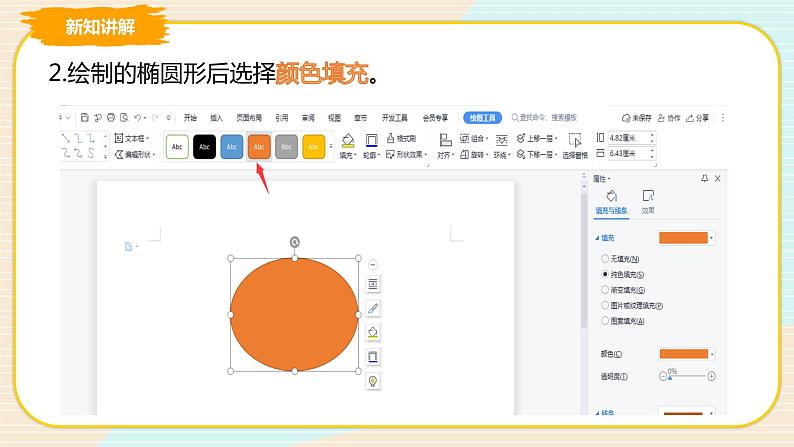Select the 图案填充(A) radio option
Viewport: 794px width, 447px height.
[622, 321]
